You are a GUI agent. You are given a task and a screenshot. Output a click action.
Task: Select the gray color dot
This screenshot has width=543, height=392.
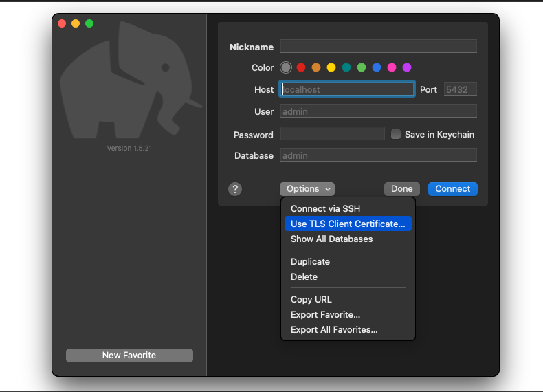[286, 67]
